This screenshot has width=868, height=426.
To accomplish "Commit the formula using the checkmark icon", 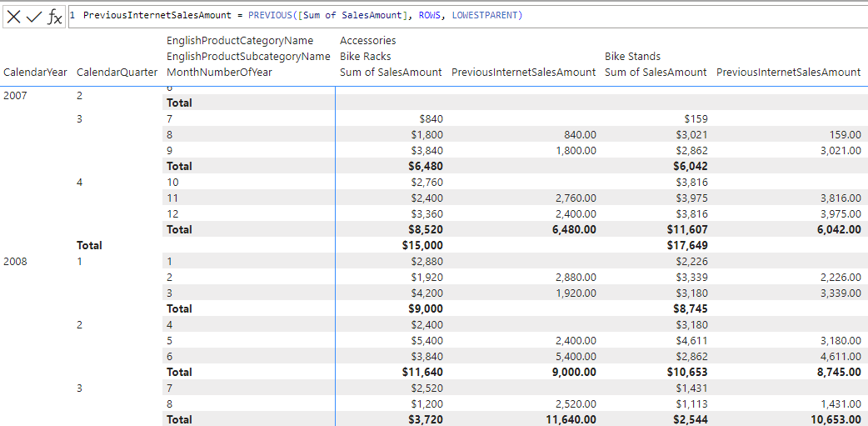I will click(x=34, y=16).
